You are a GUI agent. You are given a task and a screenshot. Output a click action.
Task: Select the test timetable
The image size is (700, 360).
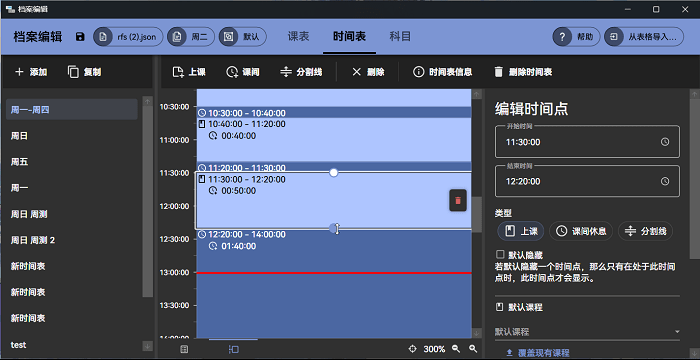71,345
